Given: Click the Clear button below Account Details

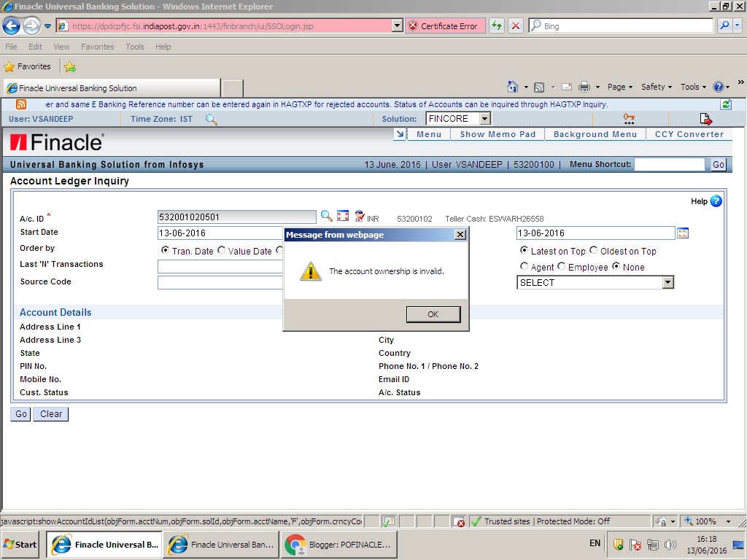Looking at the screenshot, I should coord(50,413).
